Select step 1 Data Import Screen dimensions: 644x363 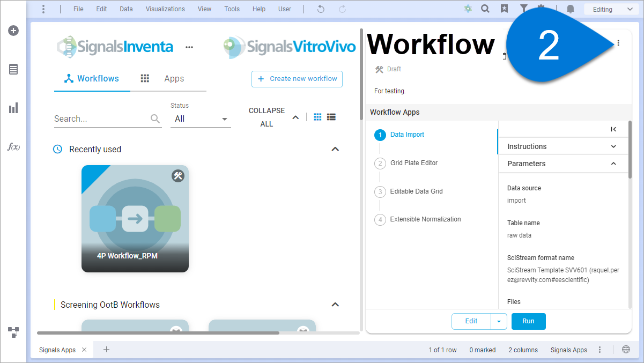[x=407, y=135]
